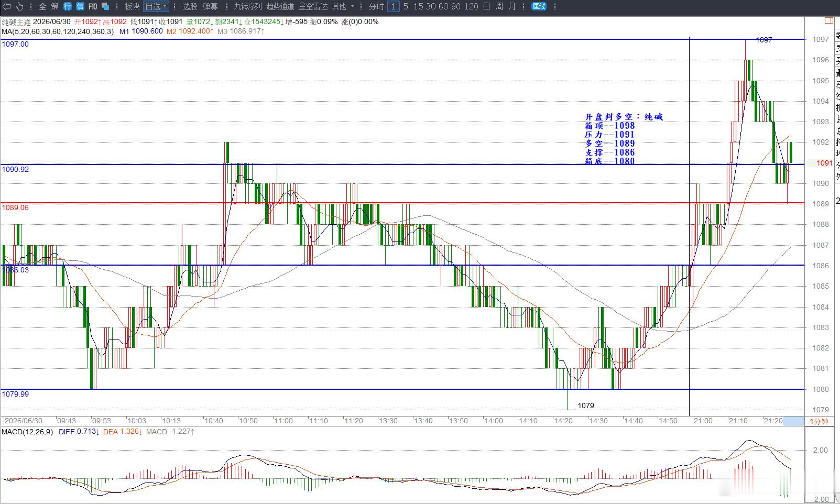The height and width of the screenshot is (504, 840).
Task: Open the 1分钟 period selector below chart
Action: coord(819,421)
